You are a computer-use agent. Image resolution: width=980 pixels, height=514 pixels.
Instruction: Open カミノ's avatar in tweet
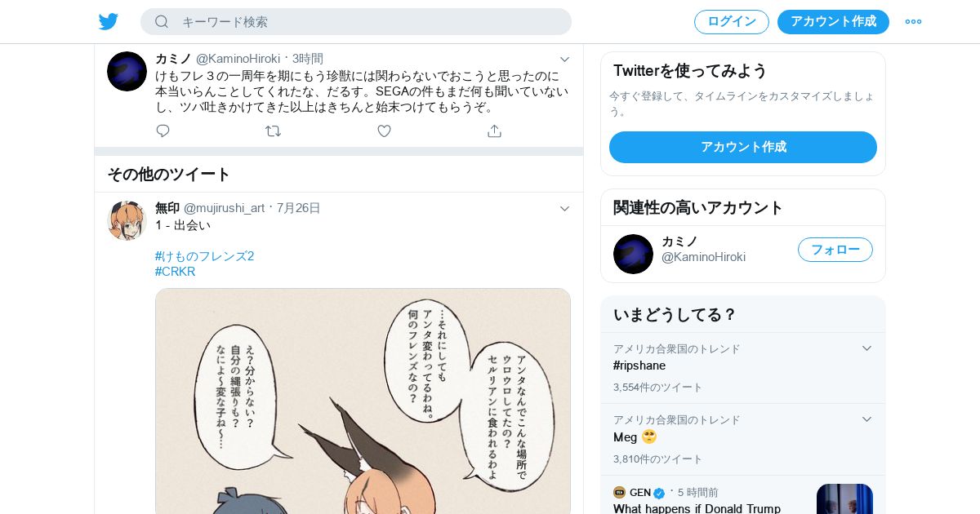127,71
